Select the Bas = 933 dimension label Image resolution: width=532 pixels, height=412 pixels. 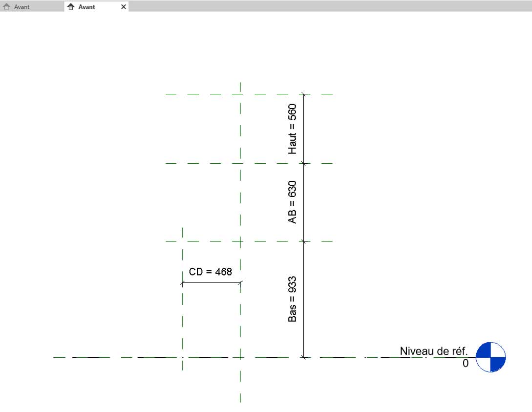pos(292,299)
